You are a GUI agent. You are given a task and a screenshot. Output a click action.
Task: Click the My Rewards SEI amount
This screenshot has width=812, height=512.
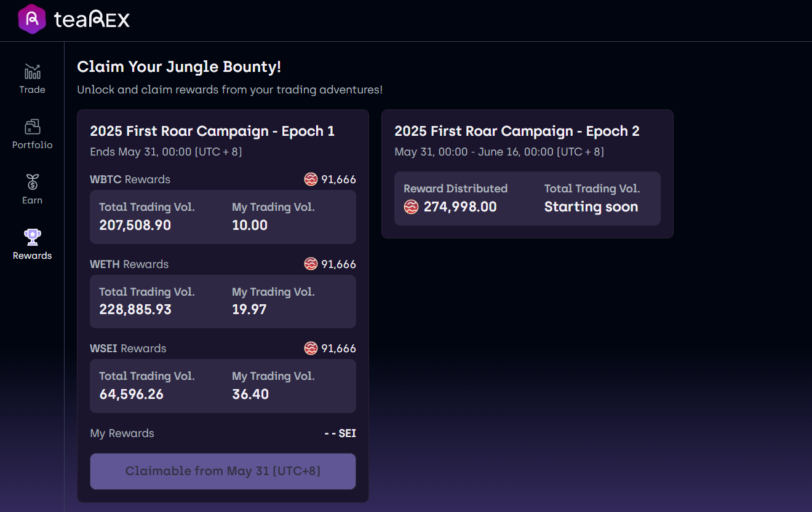(x=340, y=433)
